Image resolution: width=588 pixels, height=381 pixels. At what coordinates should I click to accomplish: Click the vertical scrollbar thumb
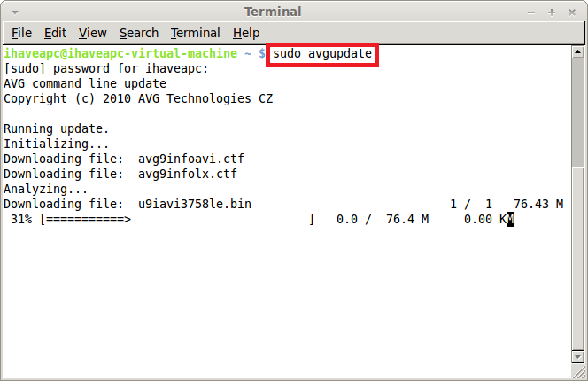click(578, 113)
